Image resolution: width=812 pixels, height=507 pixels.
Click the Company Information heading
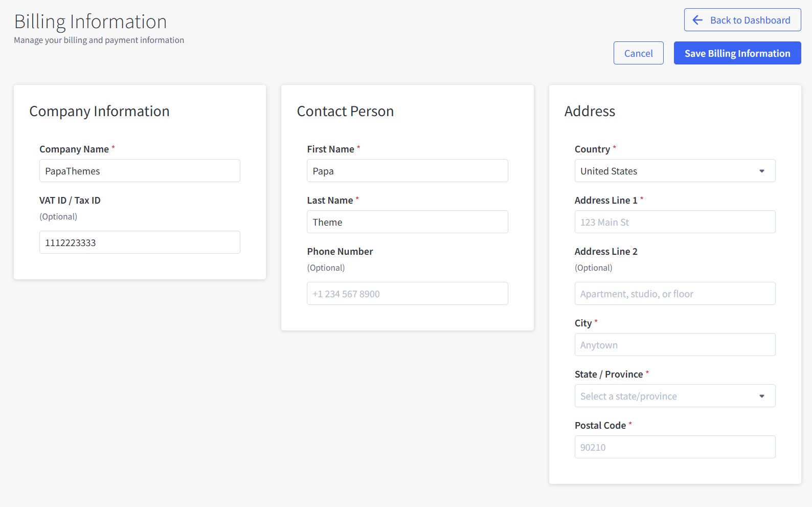(x=99, y=112)
